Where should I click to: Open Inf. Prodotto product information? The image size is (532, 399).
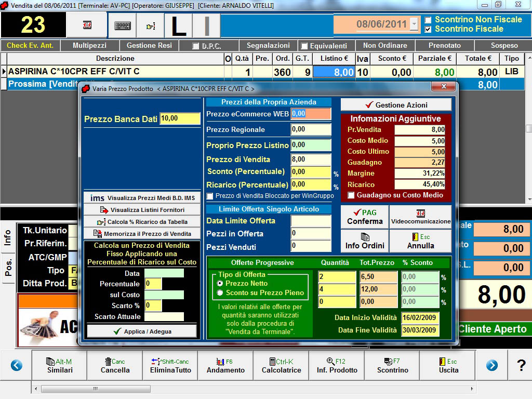pyautogui.click(x=337, y=366)
